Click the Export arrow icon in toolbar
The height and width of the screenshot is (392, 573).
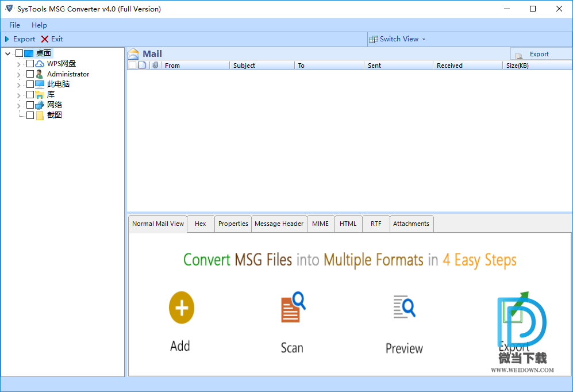click(6, 39)
